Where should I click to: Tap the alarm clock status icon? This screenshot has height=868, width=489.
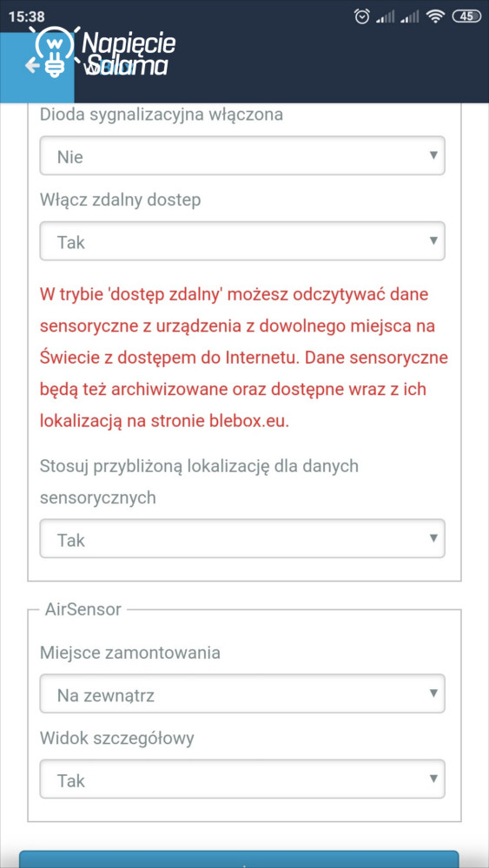pyautogui.click(x=362, y=16)
